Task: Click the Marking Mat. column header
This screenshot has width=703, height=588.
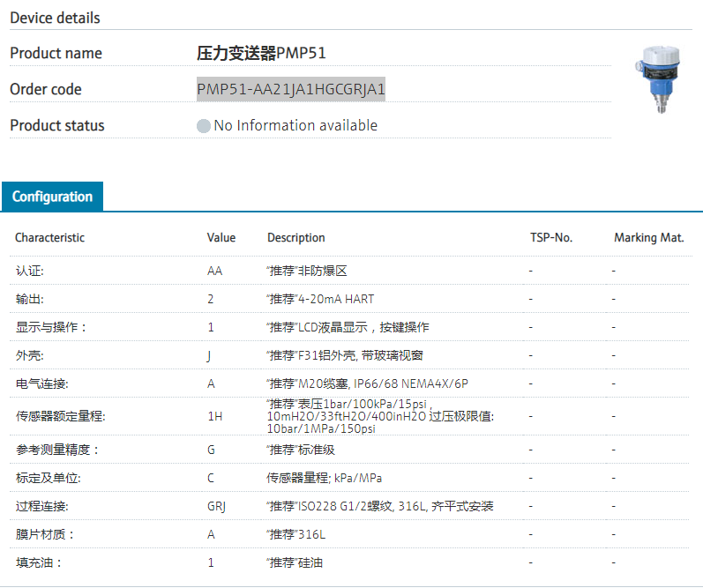Action: coord(647,238)
